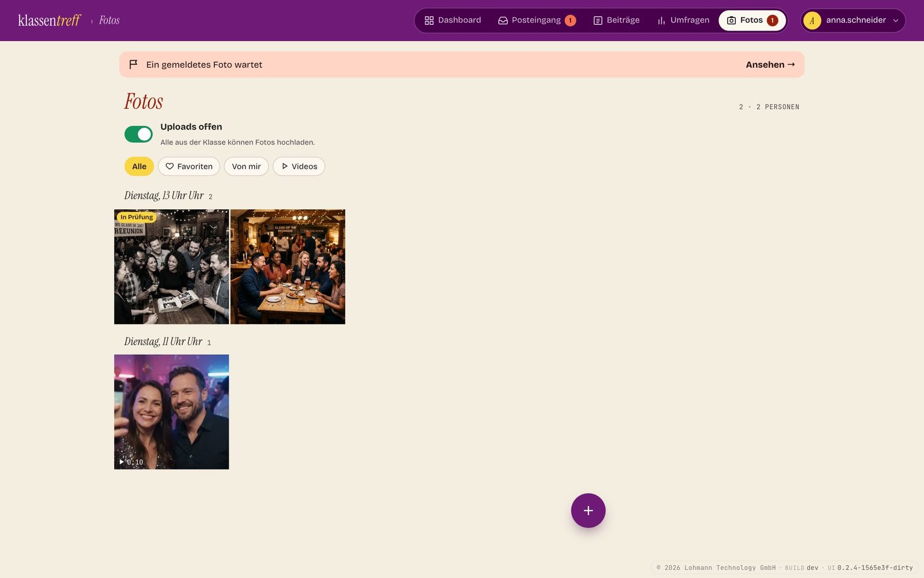Click the Dashboard grid icon
Viewport: 924px width, 578px height.
pos(429,21)
